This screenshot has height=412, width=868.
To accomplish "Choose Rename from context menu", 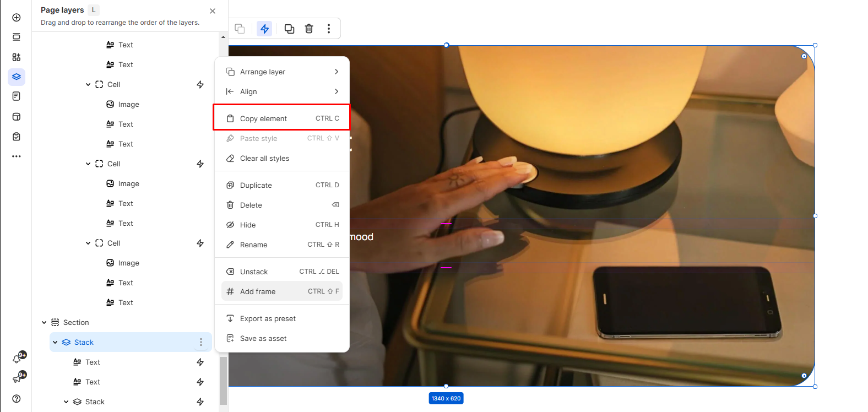I will pyautogui.click(x=282, y=245).
